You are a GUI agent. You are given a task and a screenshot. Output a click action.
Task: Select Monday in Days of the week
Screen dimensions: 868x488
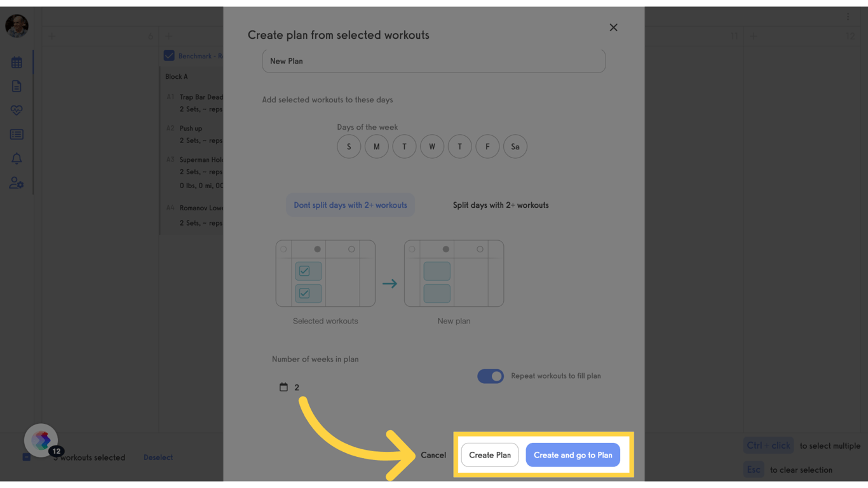pos(376,146)
